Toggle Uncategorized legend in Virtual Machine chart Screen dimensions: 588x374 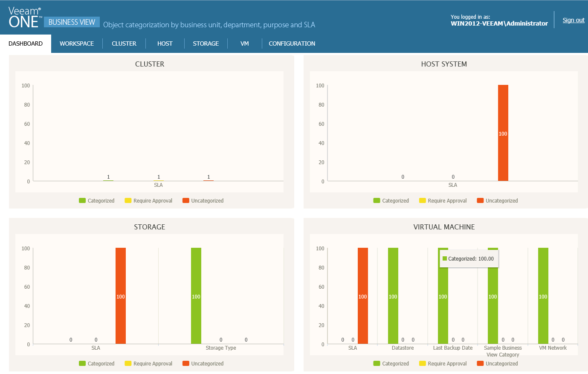497,364
